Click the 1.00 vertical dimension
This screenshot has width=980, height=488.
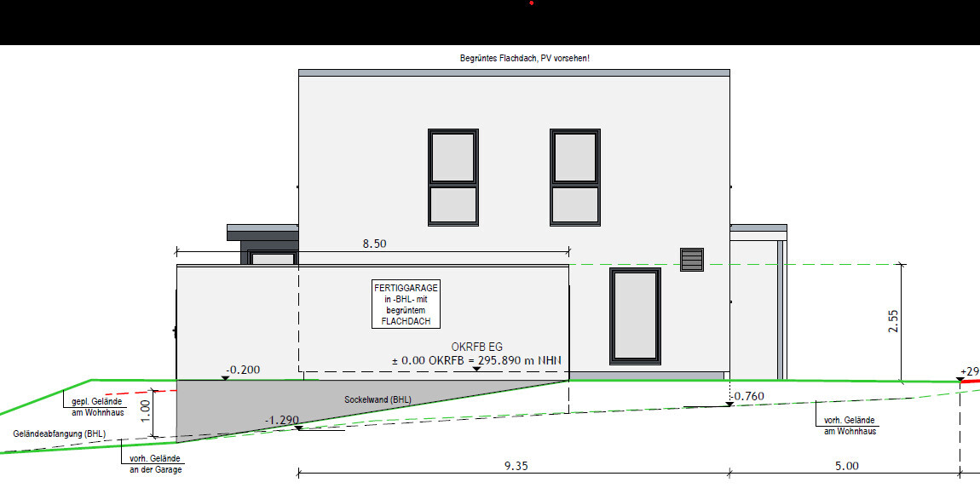(x=145, y=414)
